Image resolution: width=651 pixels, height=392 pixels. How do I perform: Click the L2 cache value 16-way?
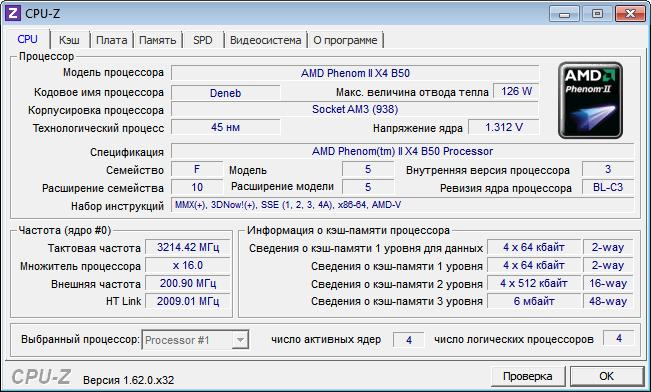coord(608,283)
